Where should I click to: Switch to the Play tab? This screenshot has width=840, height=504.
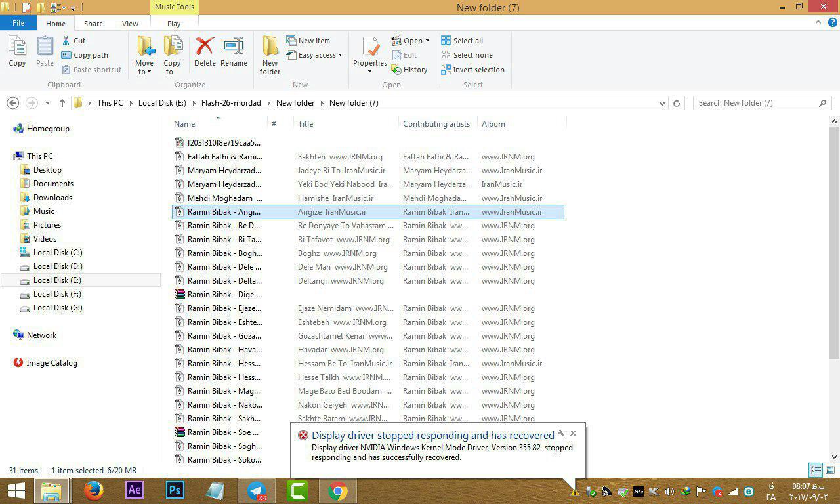(x=174, y=24)
